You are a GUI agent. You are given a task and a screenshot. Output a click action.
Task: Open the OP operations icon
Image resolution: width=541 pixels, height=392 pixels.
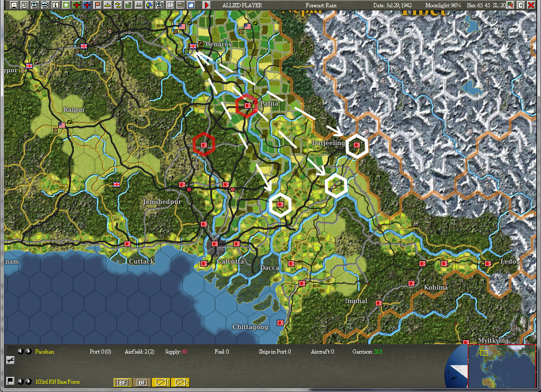coord(170,5)
